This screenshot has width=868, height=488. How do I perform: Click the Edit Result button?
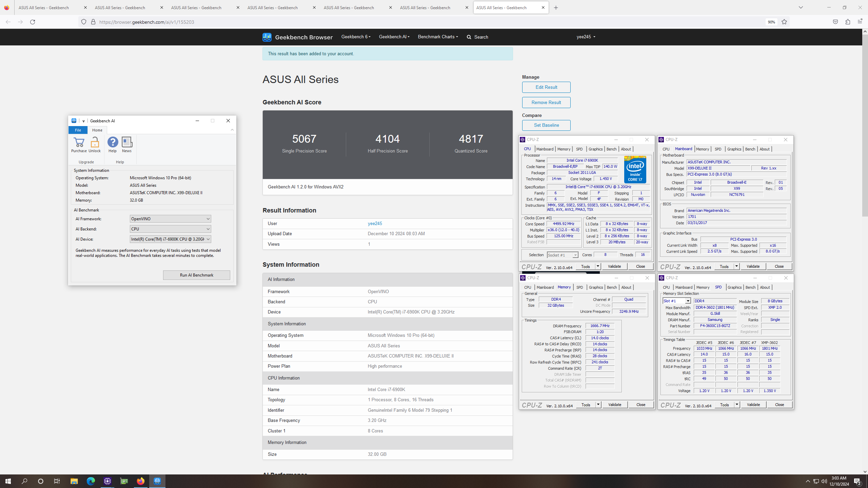pyautogui.click(x=546, y=87)
